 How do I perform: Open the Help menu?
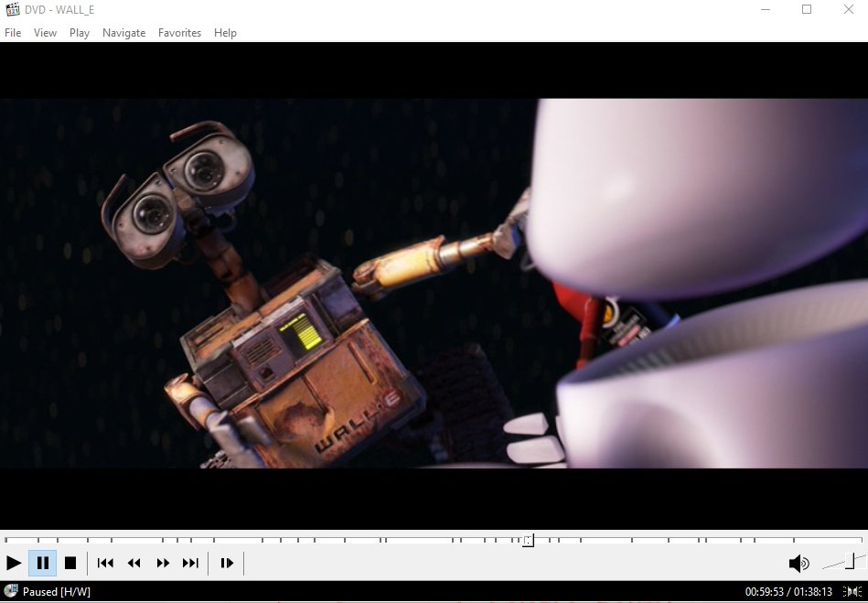pos(225,33)
